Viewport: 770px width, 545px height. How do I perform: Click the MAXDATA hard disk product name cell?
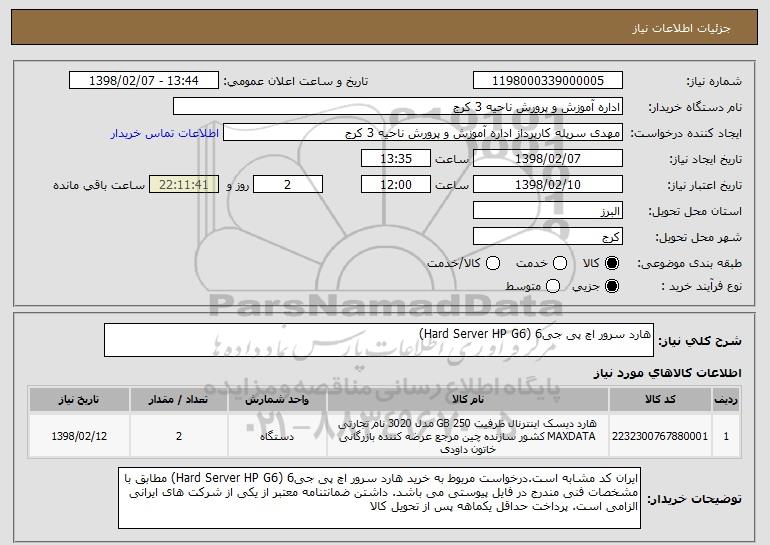(468, 436)
